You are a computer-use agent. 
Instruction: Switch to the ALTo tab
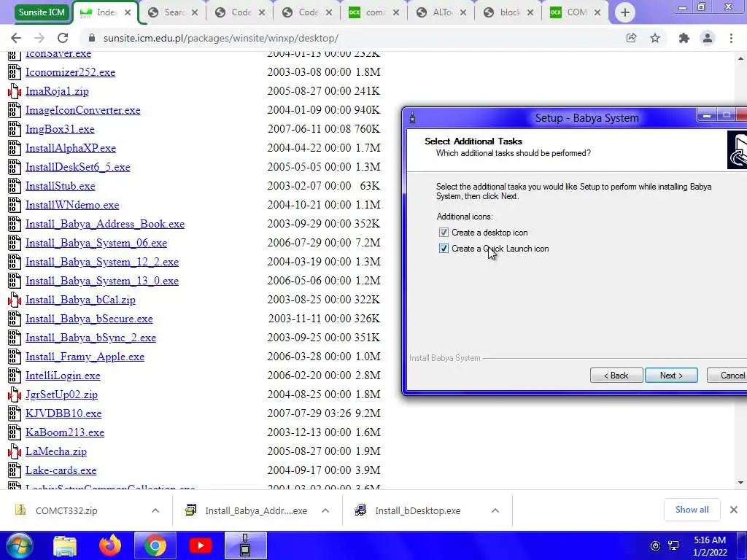pyautogui.click(x=441, y=12)
